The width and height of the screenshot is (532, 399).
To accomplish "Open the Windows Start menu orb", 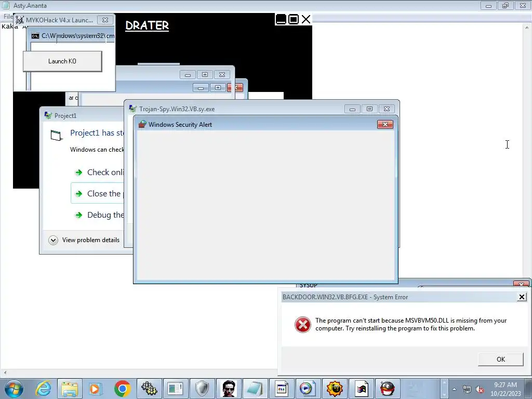I will (14, 389).
